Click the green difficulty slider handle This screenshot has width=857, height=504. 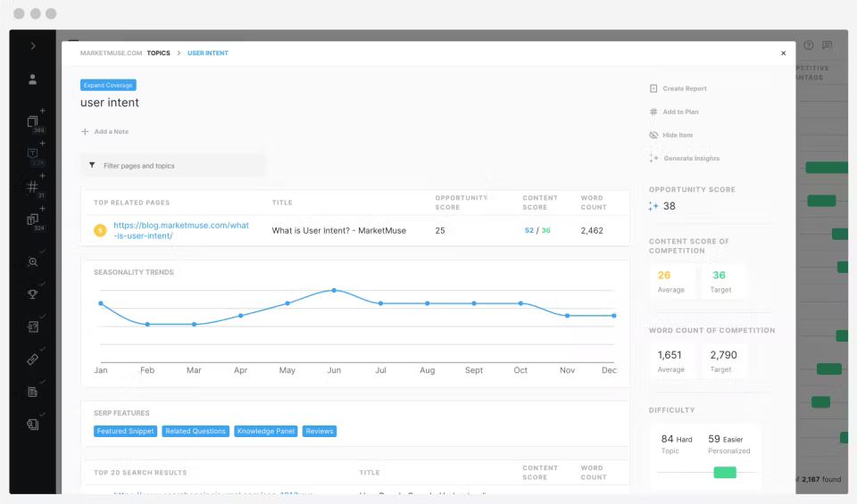tap(725, 472)
